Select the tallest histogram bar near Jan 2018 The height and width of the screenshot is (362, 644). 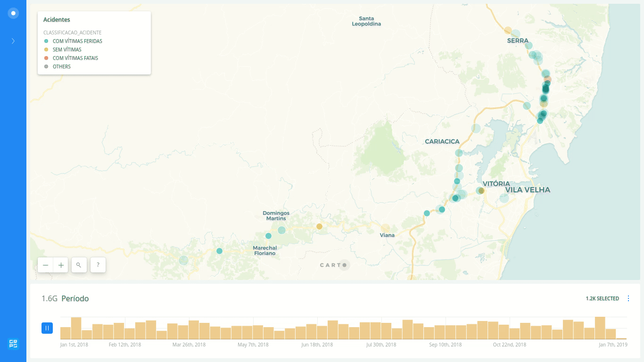click(x=76, y=328)
